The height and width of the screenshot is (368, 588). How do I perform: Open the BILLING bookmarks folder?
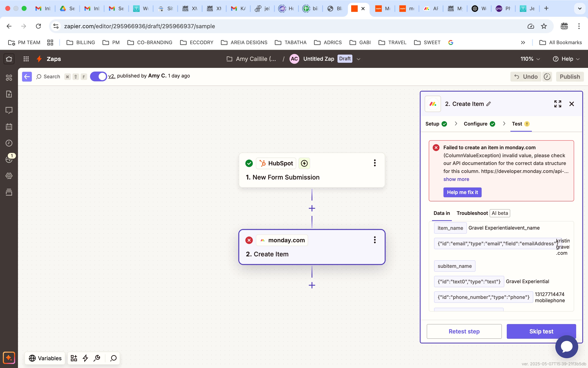[81, 43]
